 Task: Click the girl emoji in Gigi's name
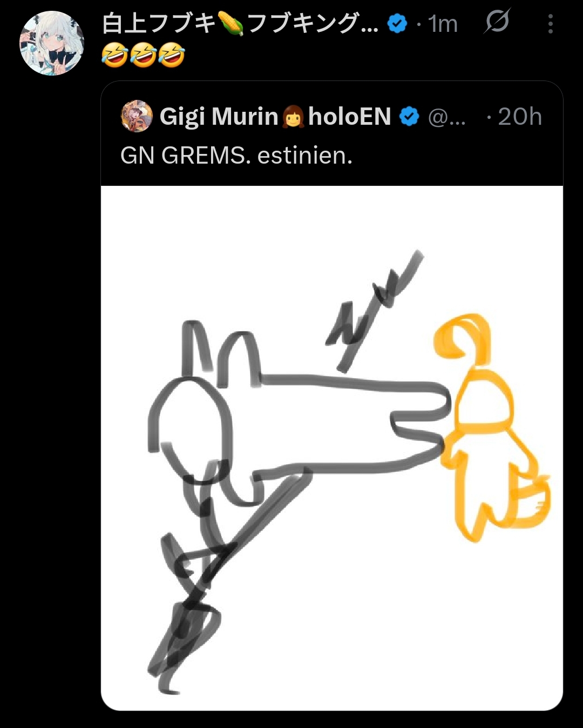(293, 117)
